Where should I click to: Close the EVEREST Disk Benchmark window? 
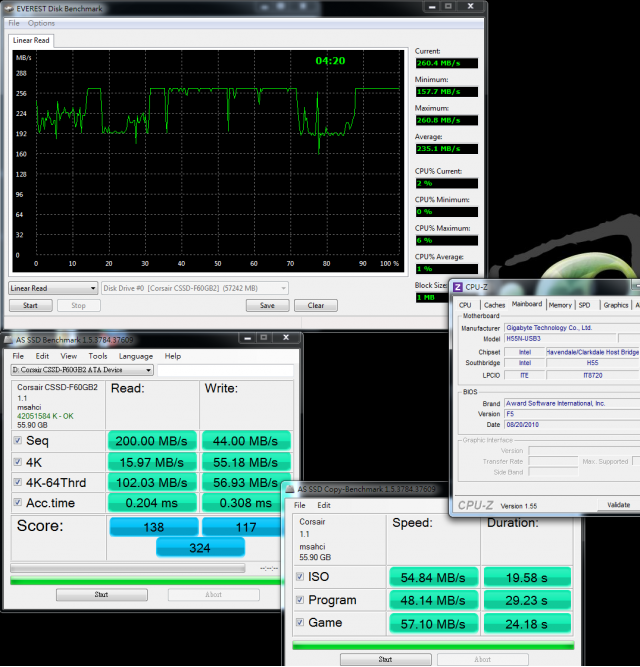[471, 6]
